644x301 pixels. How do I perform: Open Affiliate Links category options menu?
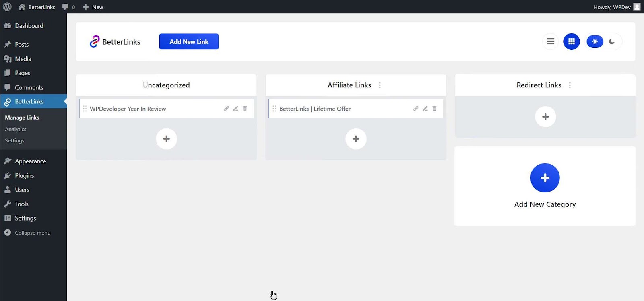(380, 85)
